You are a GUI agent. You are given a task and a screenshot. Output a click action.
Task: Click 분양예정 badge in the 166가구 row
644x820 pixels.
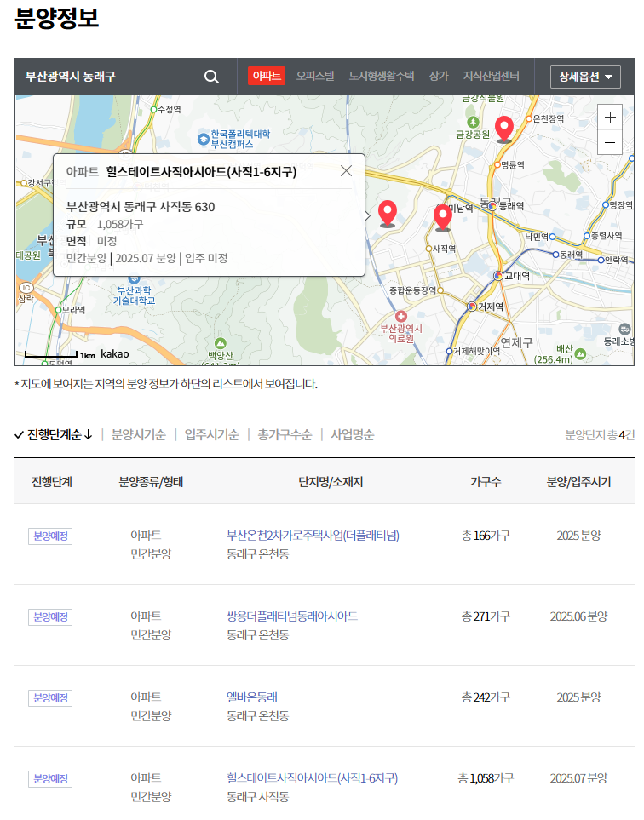click(x=50, y=536)
